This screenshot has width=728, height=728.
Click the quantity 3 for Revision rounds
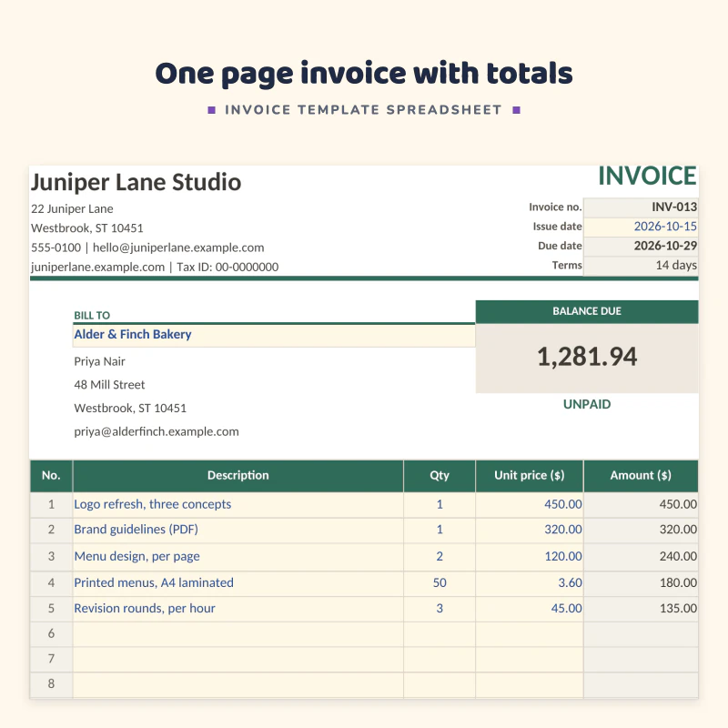(x=440, y=609)
